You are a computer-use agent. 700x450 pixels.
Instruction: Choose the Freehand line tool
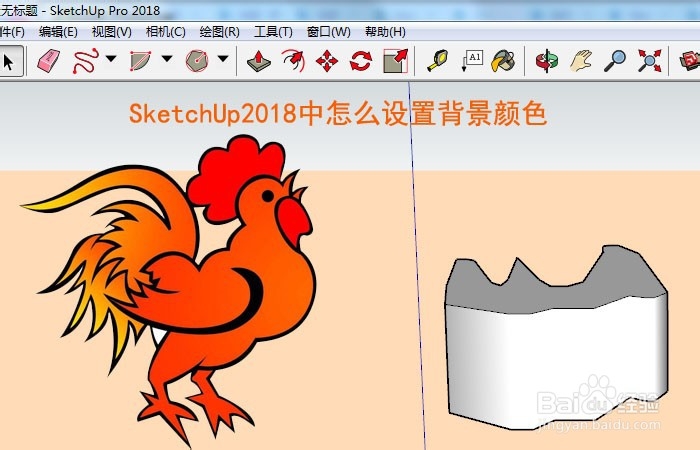pyautogui.click(x=85, y=61)
